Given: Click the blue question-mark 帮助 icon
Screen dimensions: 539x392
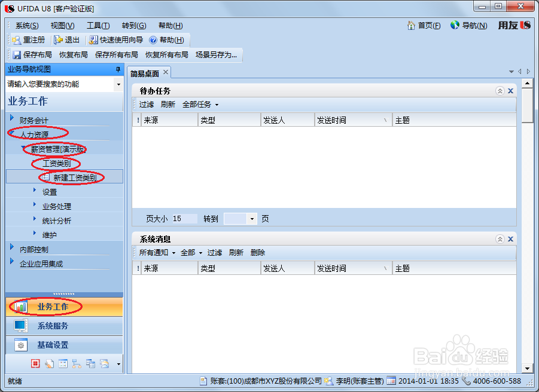Looking at the screenshot, I should (x=153, y=40).
